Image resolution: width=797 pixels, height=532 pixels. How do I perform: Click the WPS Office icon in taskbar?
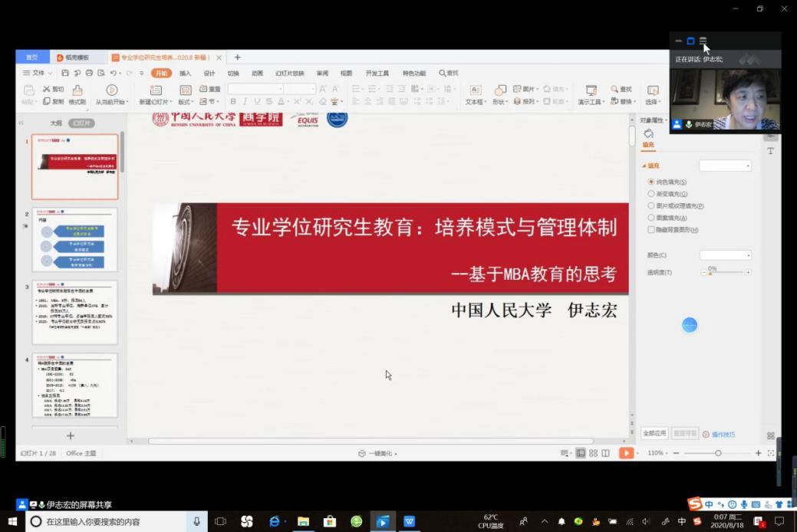pyautogui.click(x=409, y=521)
